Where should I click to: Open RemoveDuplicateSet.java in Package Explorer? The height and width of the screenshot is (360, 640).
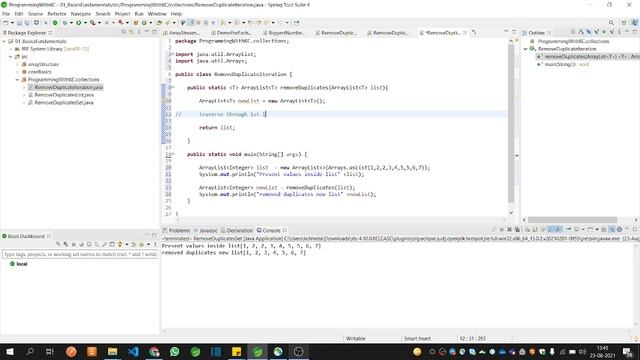[x=64, y=102]
